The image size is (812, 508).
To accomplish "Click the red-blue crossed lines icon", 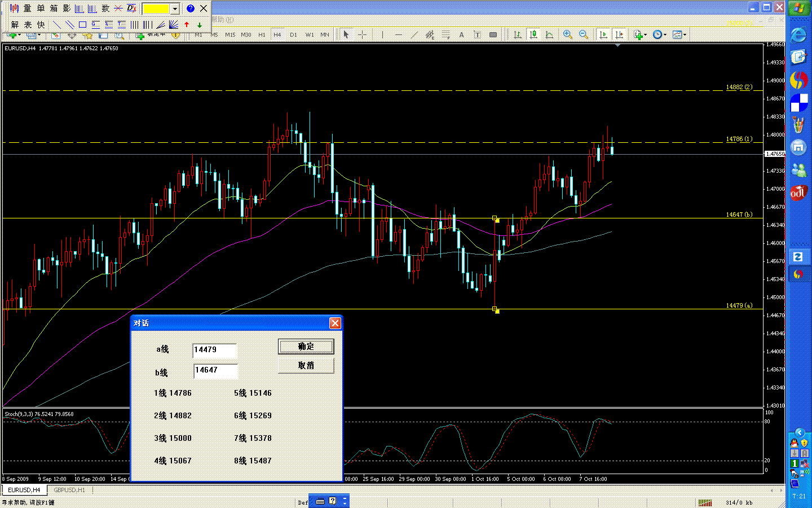I will point(118,8).
